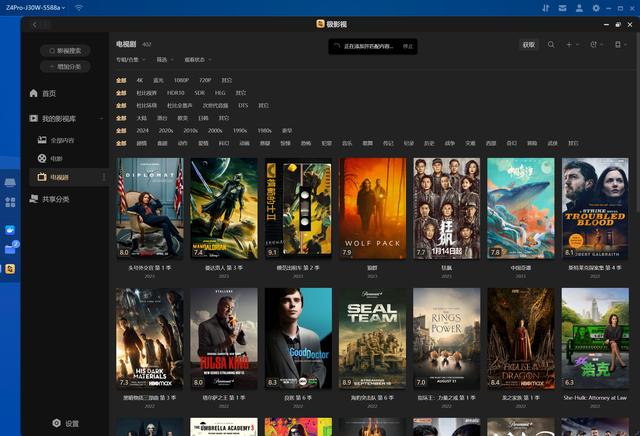Filter by 4K resolution
This screenshot has height=436, width=640.
tap(140, 80)
